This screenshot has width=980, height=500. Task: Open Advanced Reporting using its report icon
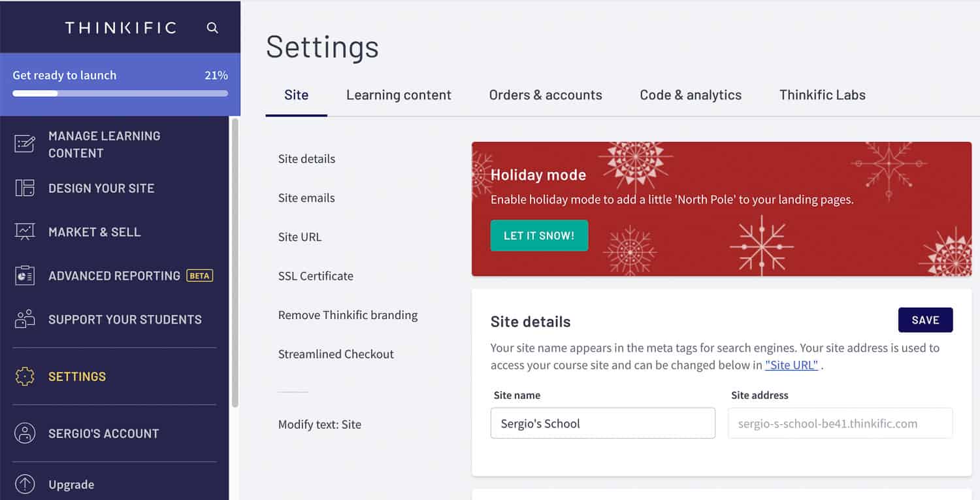coord(25,275)
